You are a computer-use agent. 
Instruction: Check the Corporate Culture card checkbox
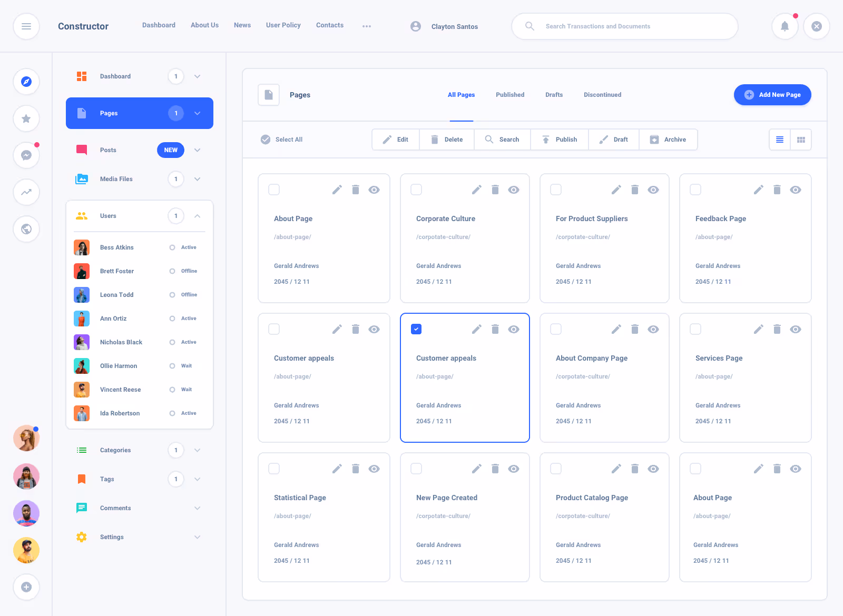coord(416,190)
